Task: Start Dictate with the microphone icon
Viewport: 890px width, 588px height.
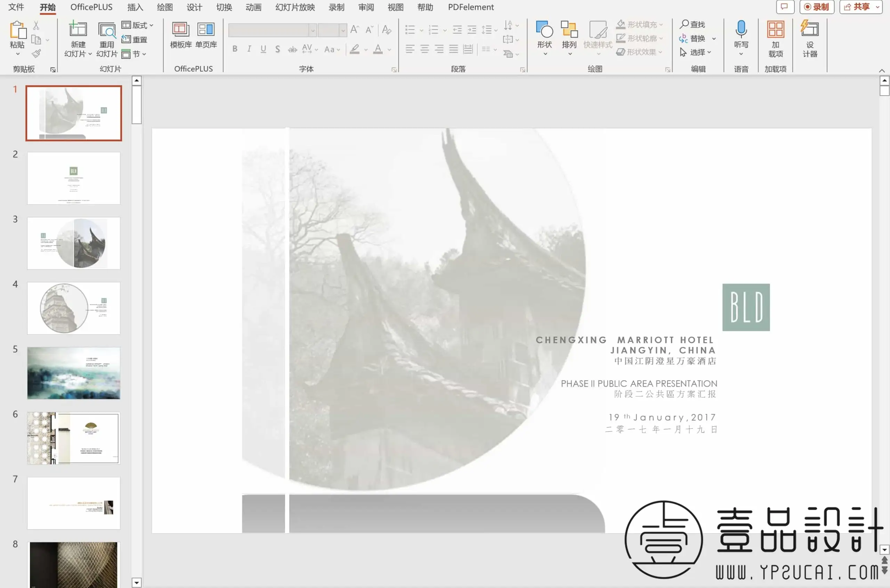Action: click(x=741, y=29)
